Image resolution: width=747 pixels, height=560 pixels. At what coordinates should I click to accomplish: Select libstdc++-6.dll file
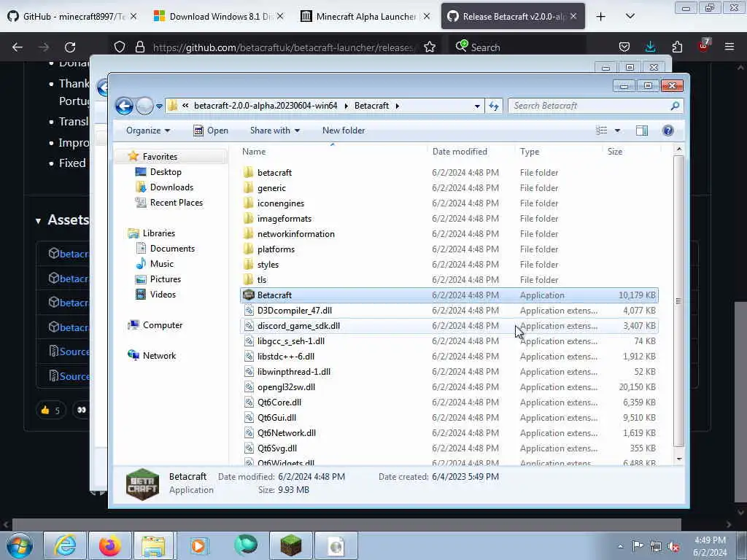(x=286, y=356)
